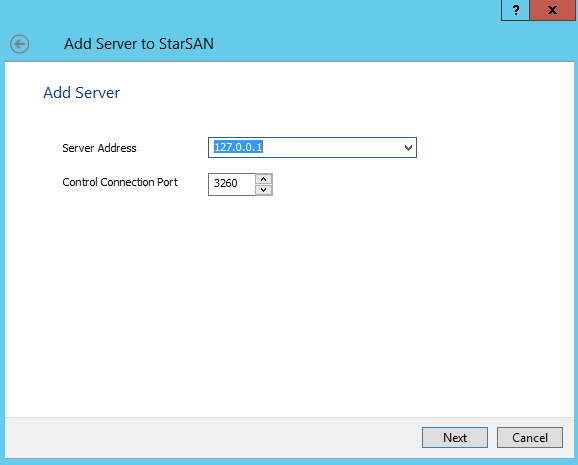
Task: Go back using the circular arrow icon
Action: click(x=20, y=44)
